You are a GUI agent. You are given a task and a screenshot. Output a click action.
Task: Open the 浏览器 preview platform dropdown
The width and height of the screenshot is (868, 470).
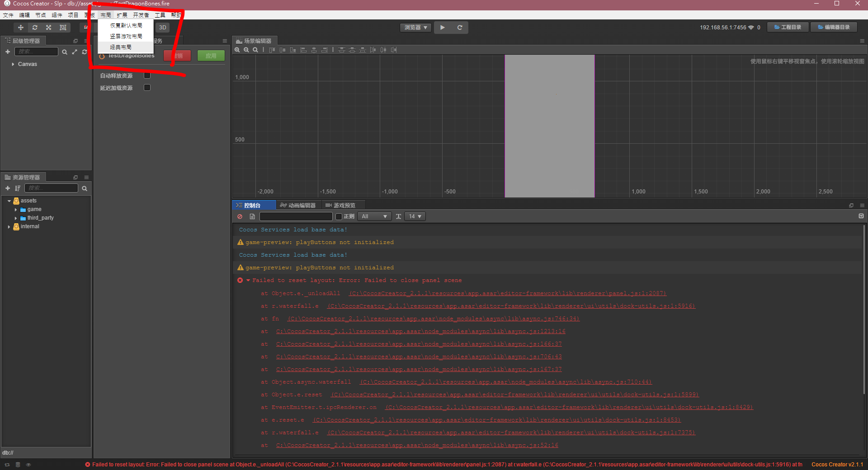415,28
